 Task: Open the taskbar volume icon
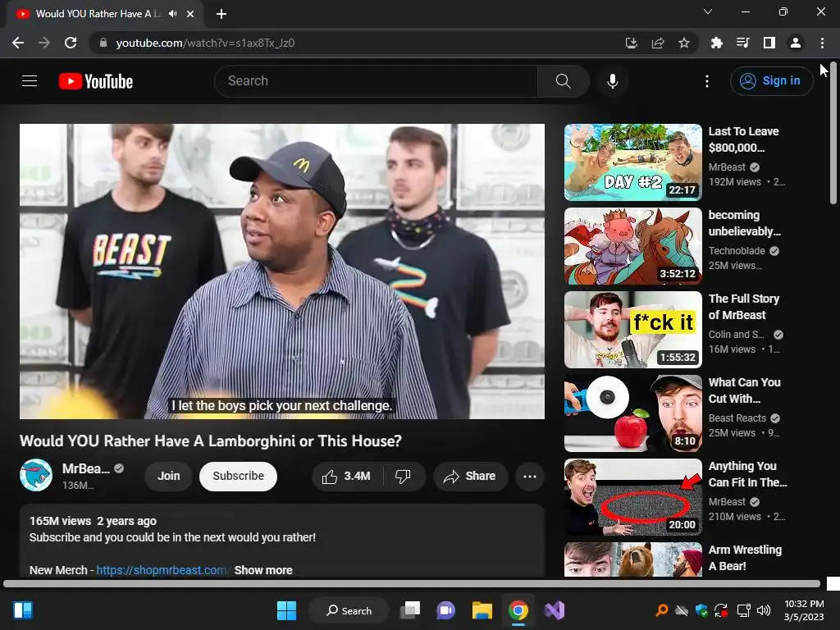click(764, 610)
